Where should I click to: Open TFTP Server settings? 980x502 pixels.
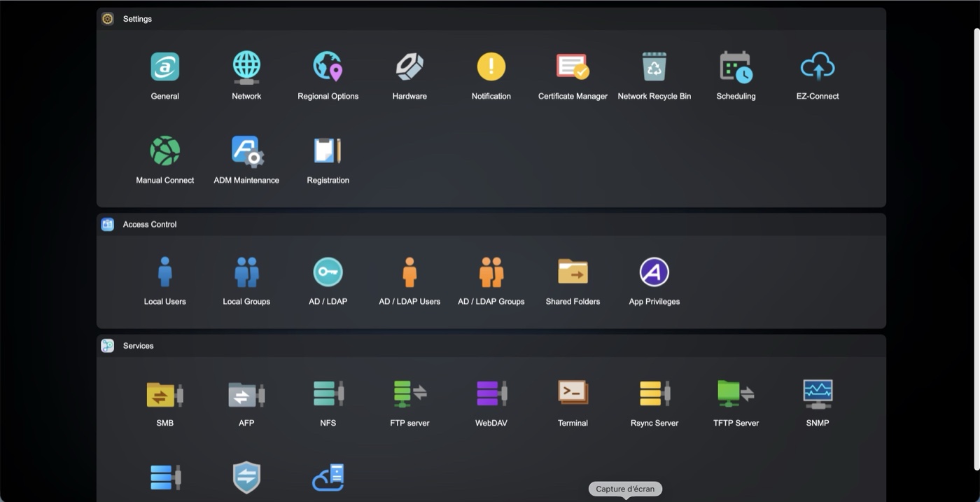tap(736, 393)
